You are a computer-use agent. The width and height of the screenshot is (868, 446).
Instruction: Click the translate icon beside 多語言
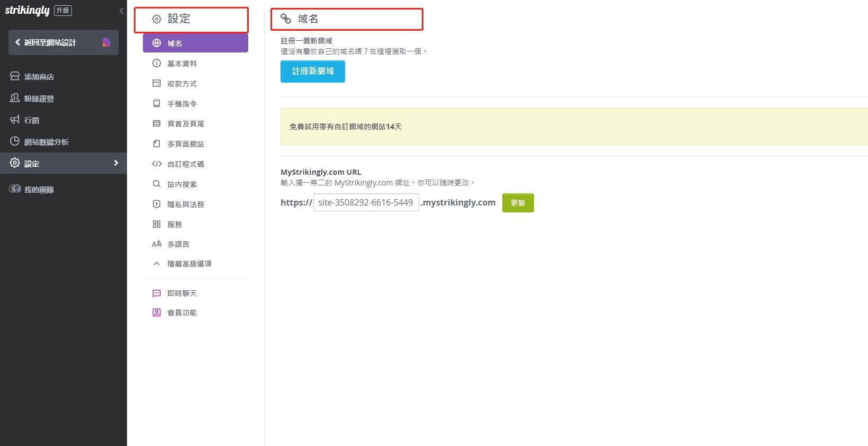[157, 244]
